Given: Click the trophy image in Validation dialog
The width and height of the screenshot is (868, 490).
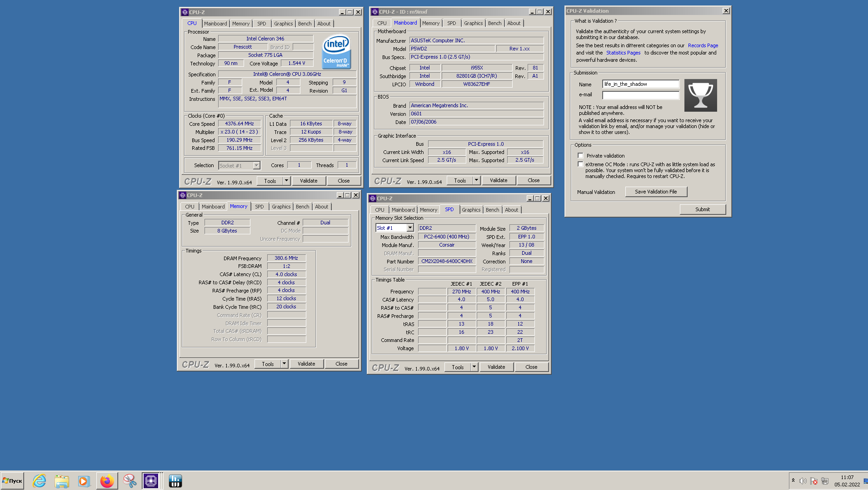Looking at the screenshot, I should click(700, 95).
